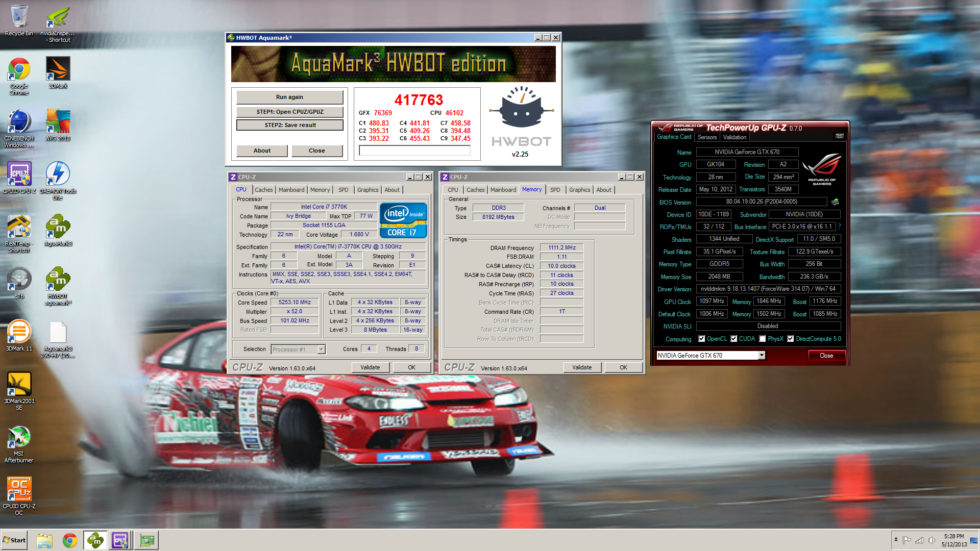Click the DRAM Frequency 1111.2 MHz value
980x551 pixels.
[562, 248]
